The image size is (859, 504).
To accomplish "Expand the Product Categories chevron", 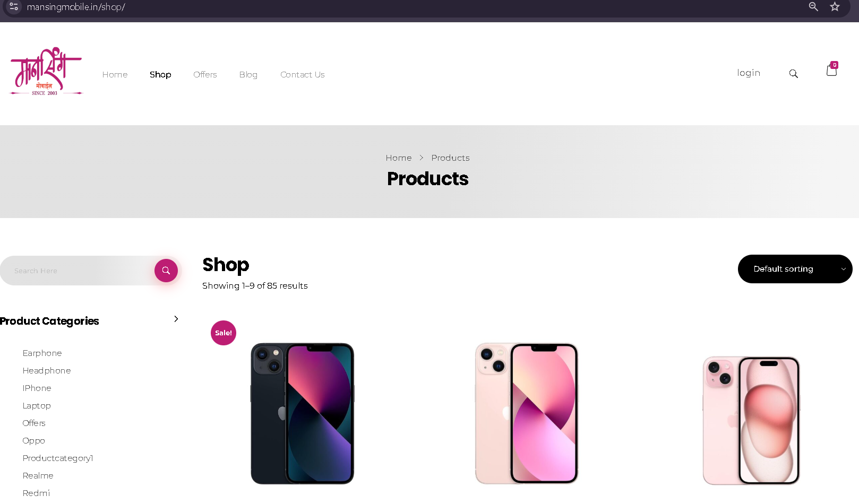I will pos(176,319).
